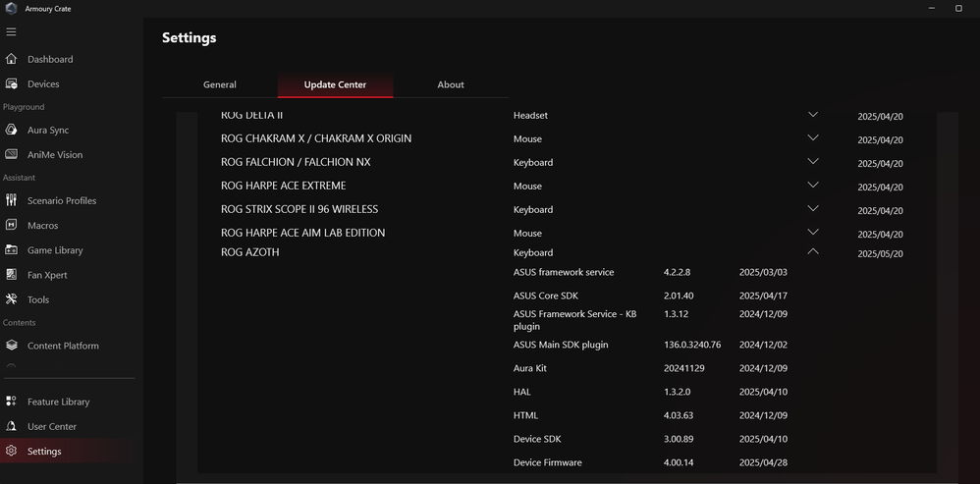
Task: Click ROG FALCHION / FALCHION NX name
Action: pos(296,162)
